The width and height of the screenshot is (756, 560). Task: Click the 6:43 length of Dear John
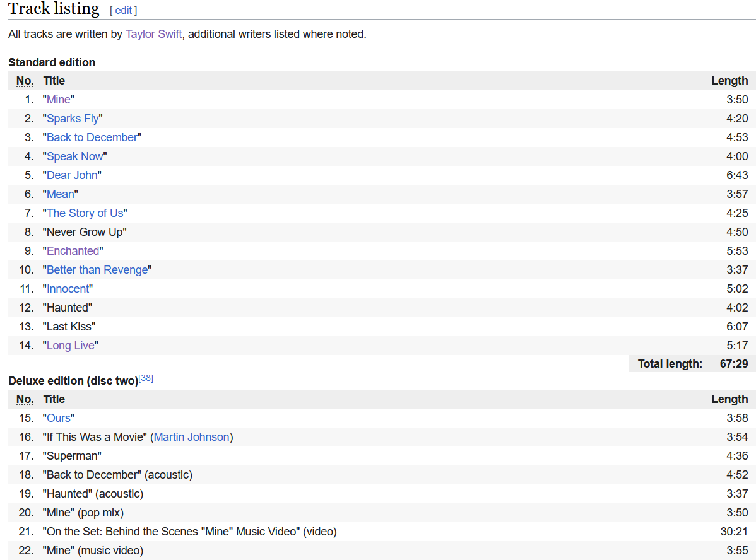[737, 175]
